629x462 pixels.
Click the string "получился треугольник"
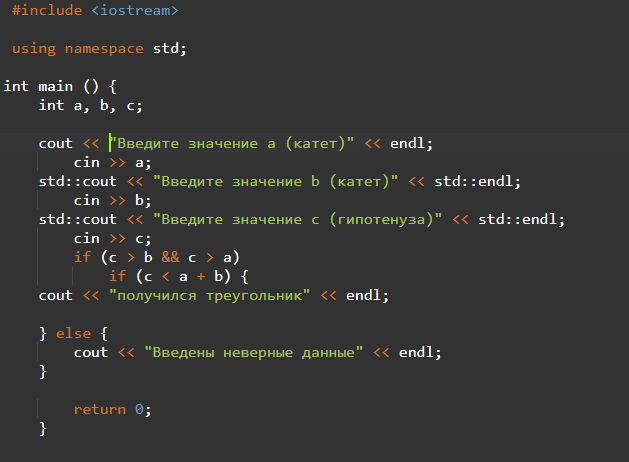pos(210,296)
